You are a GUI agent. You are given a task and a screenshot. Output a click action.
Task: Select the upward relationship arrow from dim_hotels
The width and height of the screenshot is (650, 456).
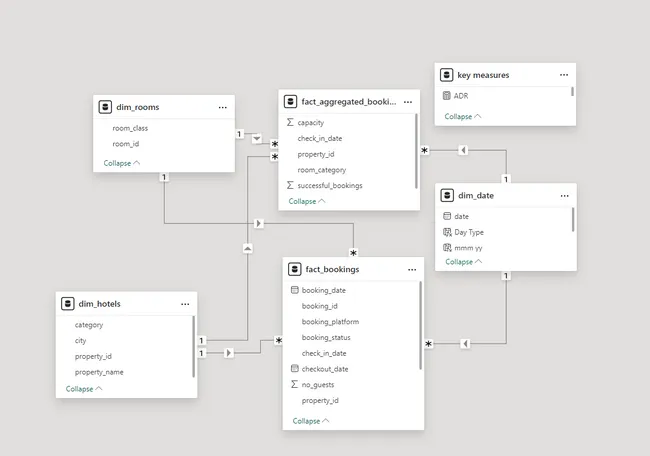(x=247, y=248)
